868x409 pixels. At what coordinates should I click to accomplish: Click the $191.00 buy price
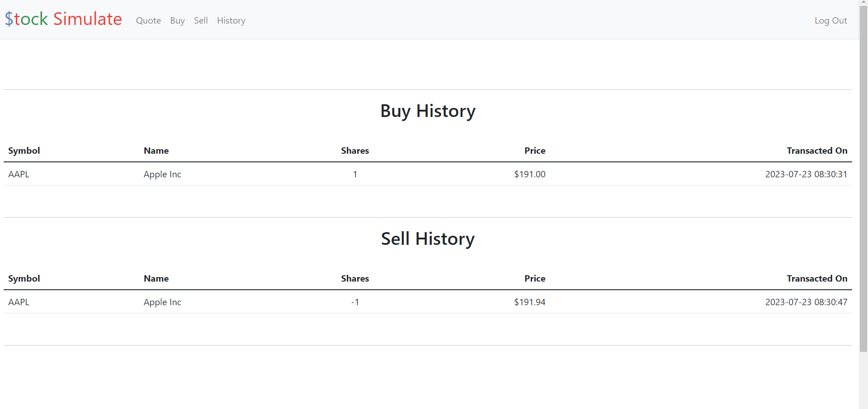[x=529, y=174]
